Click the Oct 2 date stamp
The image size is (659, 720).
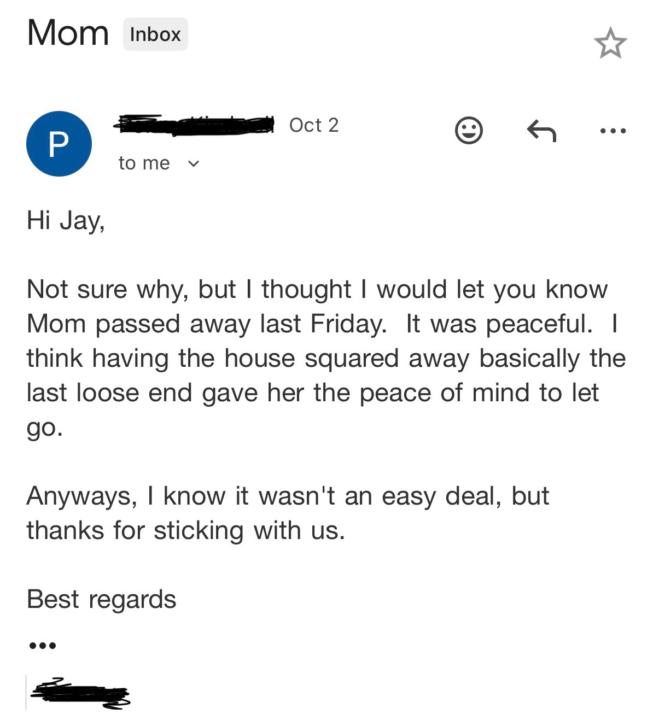tap(314, 125)
